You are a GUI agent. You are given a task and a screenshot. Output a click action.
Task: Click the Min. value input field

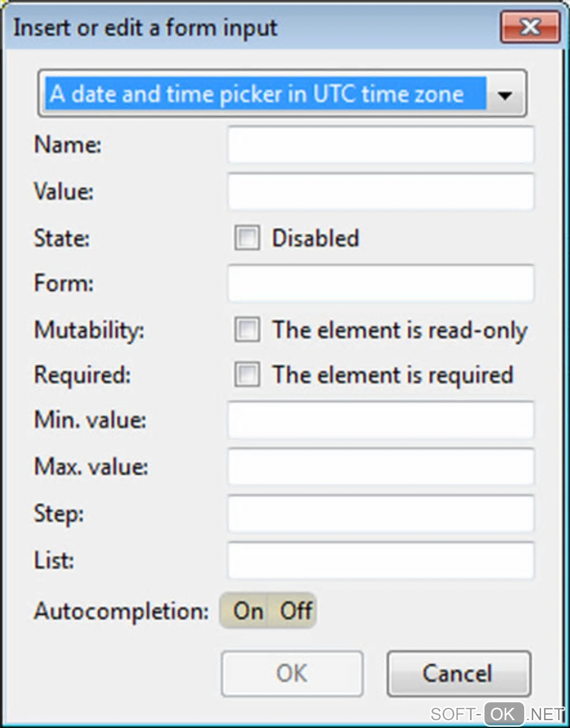click(x=381, y=420)
